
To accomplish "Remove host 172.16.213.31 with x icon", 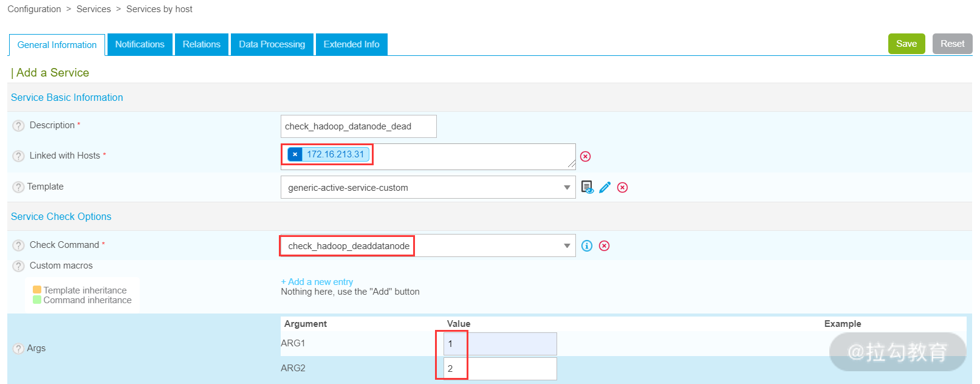I will (295, 154).
